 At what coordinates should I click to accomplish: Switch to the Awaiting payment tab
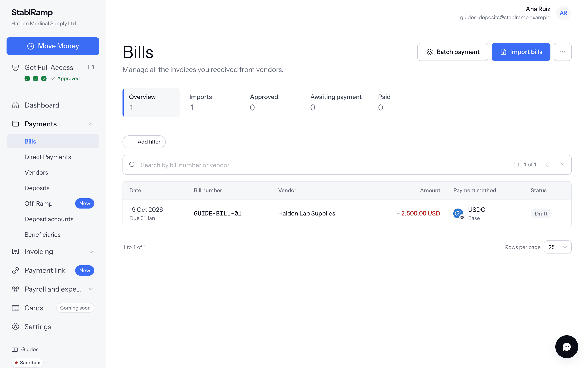click(336, 102)
